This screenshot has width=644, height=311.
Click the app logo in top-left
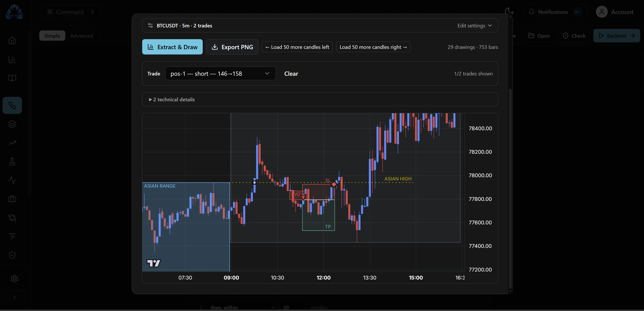14,12
